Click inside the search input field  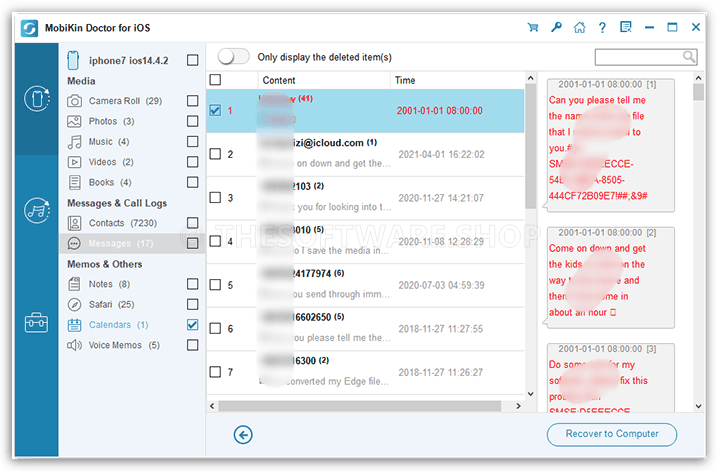(x=638, y=57)
